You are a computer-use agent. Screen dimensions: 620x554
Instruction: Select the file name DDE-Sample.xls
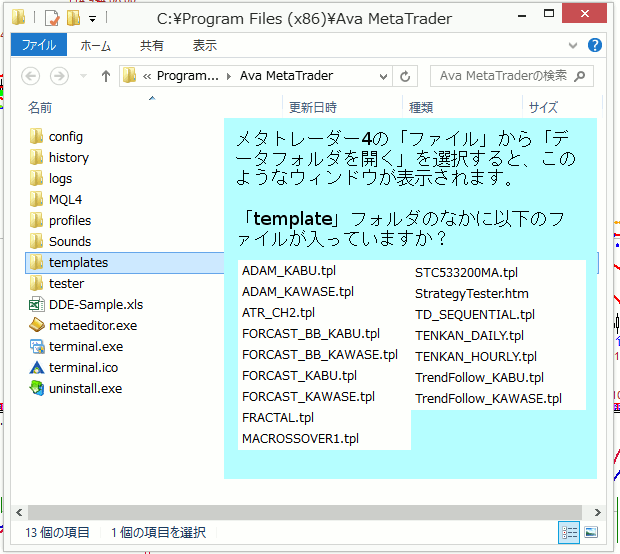(x=96, y=304)
